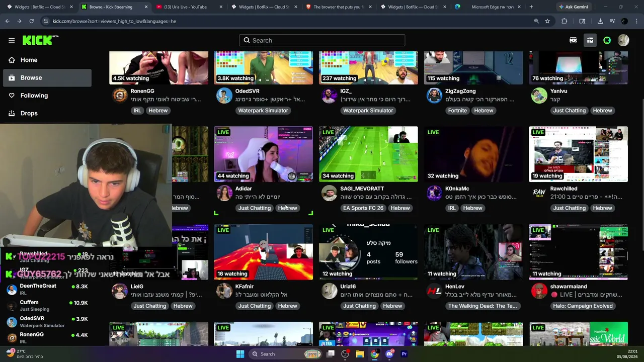Go back with the browser back arrow
The height and width of the screenshot is (362, 644).
8,21
